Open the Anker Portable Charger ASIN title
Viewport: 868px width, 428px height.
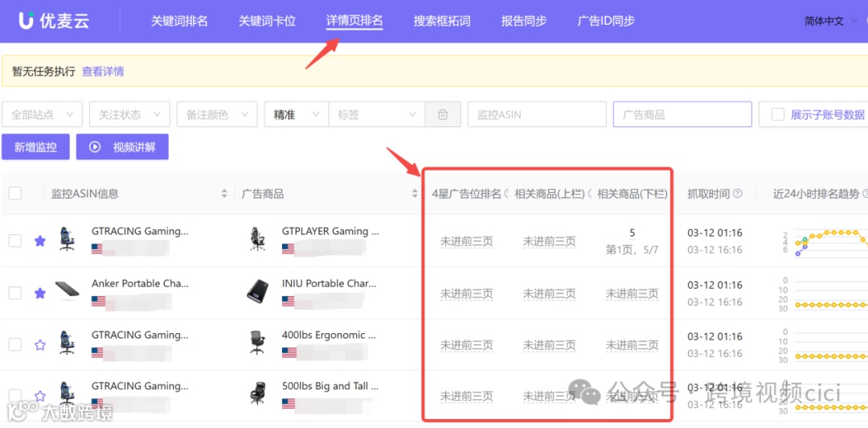[140, 283]
